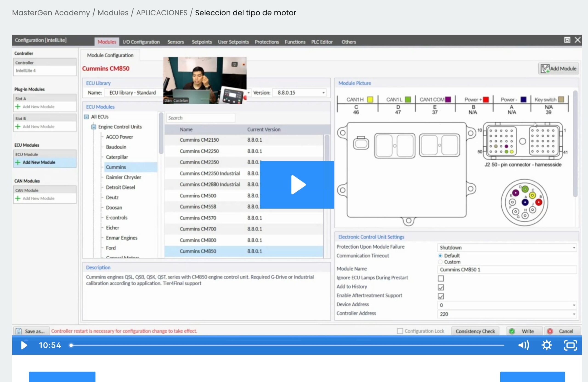Toggle the Add to History checkbox

click(x=441, y=287)
